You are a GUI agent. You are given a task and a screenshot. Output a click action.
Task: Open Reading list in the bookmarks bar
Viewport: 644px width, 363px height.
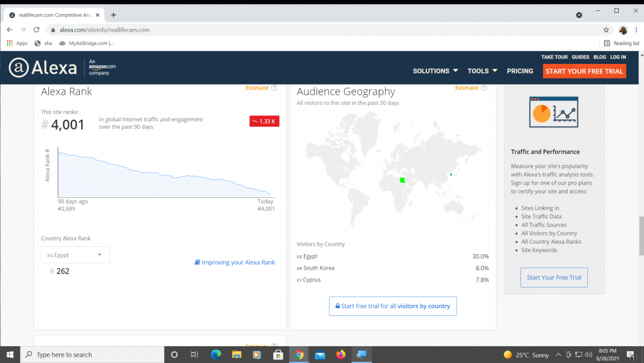click(621, 43)
